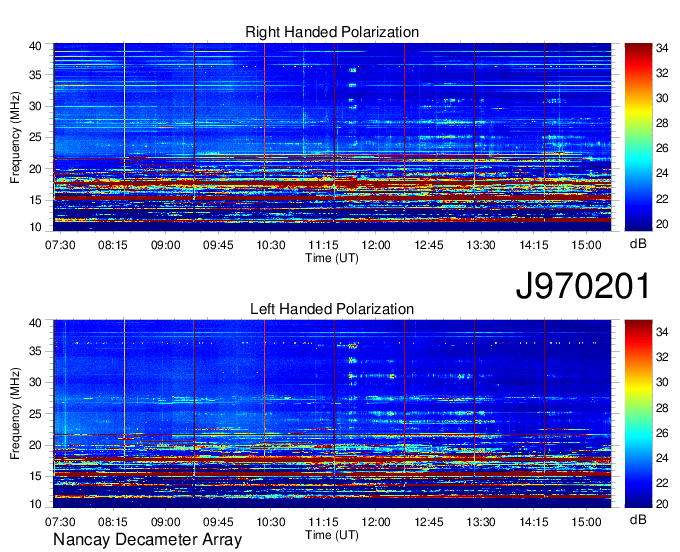Click the 20 MHz tick on the bottom plot

[36, 445]
